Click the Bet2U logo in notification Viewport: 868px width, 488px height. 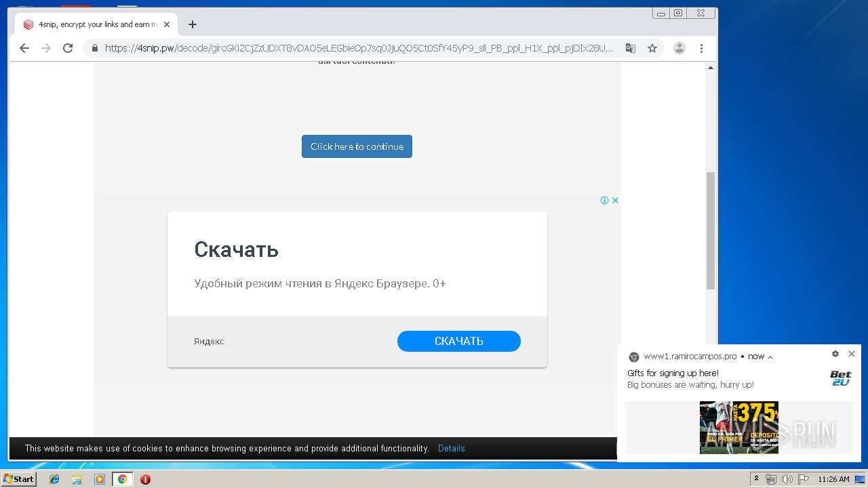(840, 379)
